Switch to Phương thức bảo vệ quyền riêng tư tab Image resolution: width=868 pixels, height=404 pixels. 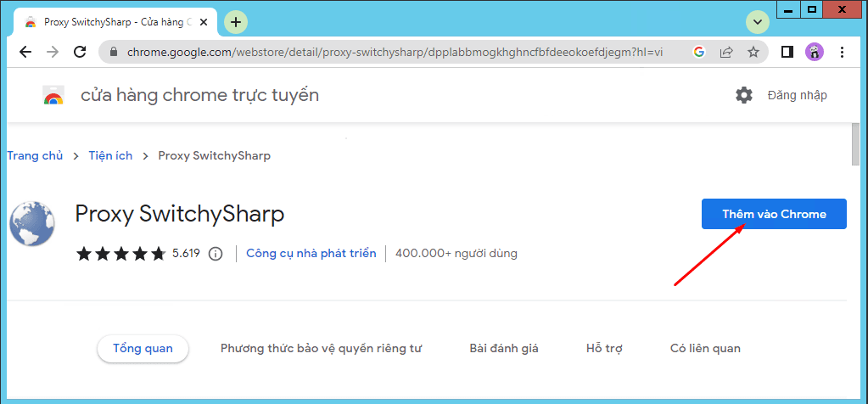tap(321, 349)
